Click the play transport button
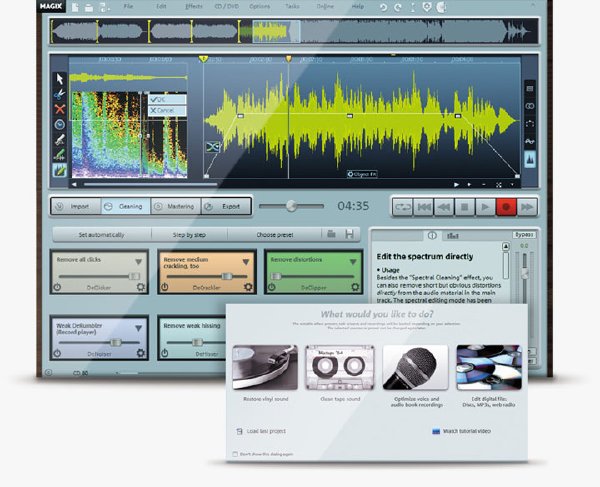This screenshot has height=487, width=600. (485, 207)
